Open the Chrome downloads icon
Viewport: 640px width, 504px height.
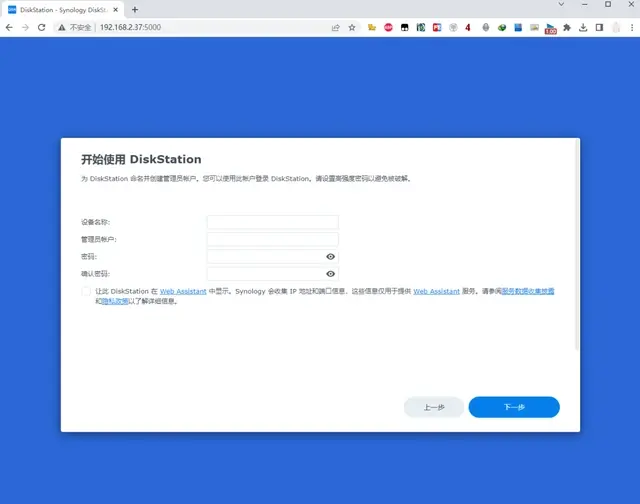[x=583, y=27]
